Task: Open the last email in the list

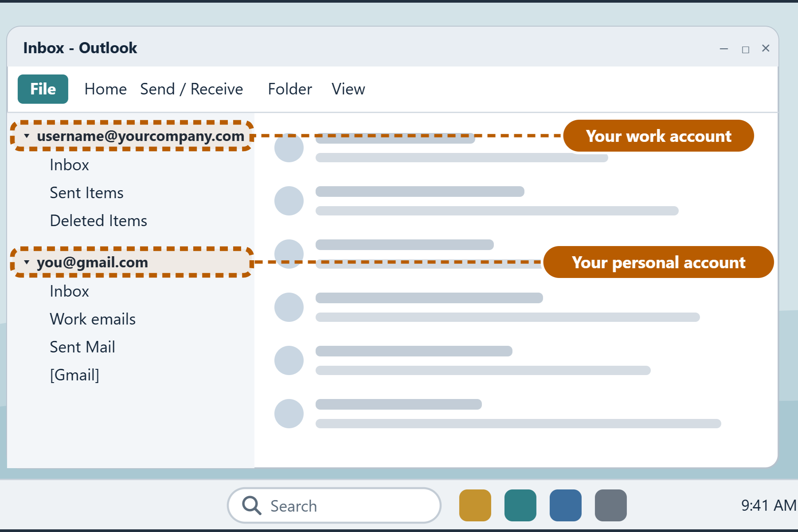Action: tap(497, 414)
